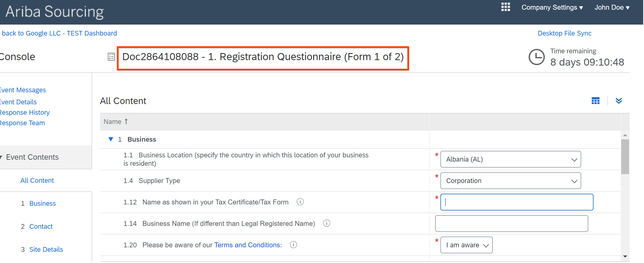644x263 pixels.
Task: View info tooltip for Tax Certificate name field
Action: [x=300, y=202]
